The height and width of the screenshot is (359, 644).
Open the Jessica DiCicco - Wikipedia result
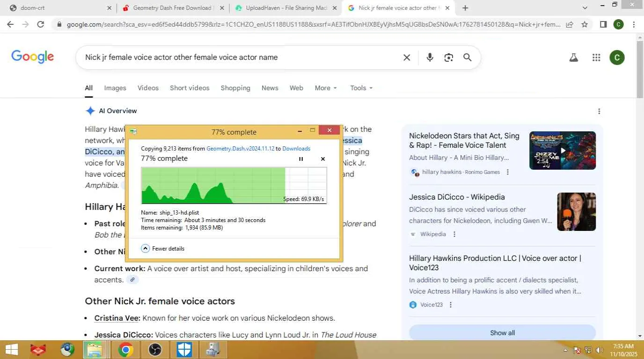tap(457, 197)
